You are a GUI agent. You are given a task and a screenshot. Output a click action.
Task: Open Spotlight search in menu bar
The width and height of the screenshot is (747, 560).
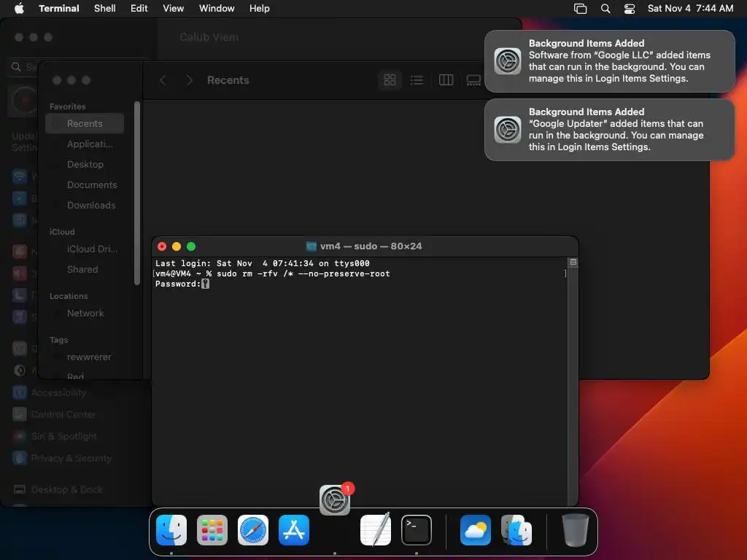605,8
